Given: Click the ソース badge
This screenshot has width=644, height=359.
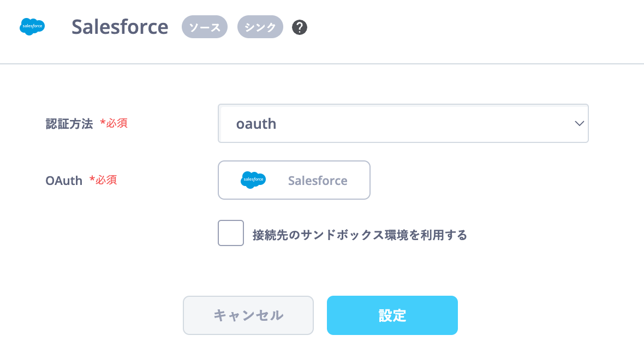Looking at the screenshot, I should 205,27.
